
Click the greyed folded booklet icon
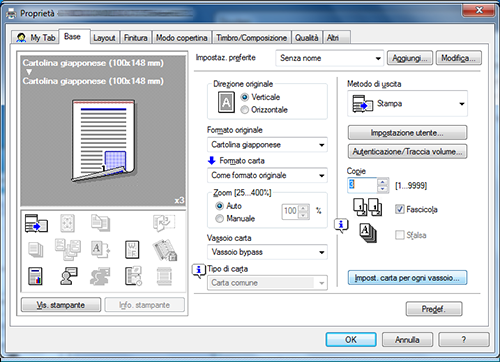(x=164, y=223)
